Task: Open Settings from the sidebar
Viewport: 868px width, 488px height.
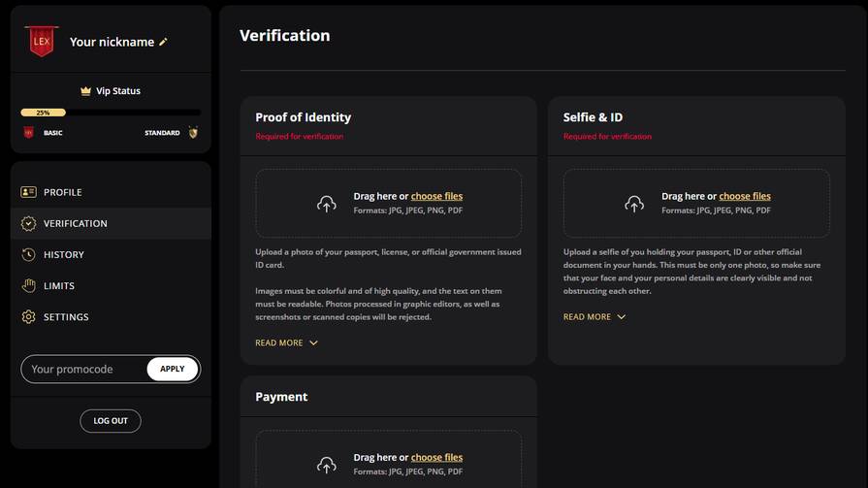Action: click(x=66, y=316)
